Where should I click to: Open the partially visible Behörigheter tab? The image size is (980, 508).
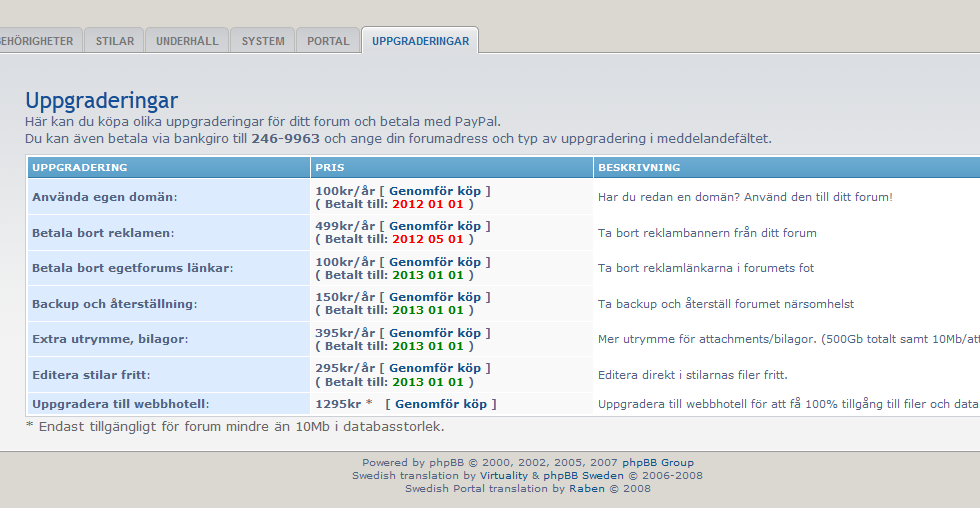click(38, 41)
